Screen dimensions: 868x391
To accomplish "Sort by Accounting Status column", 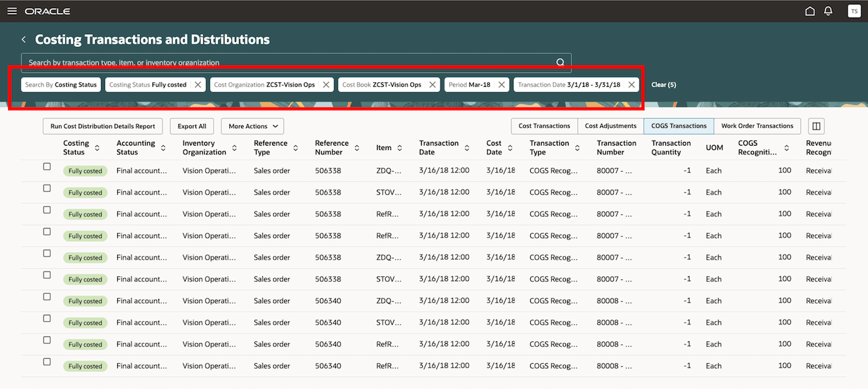I will click(x=163, y=148).
